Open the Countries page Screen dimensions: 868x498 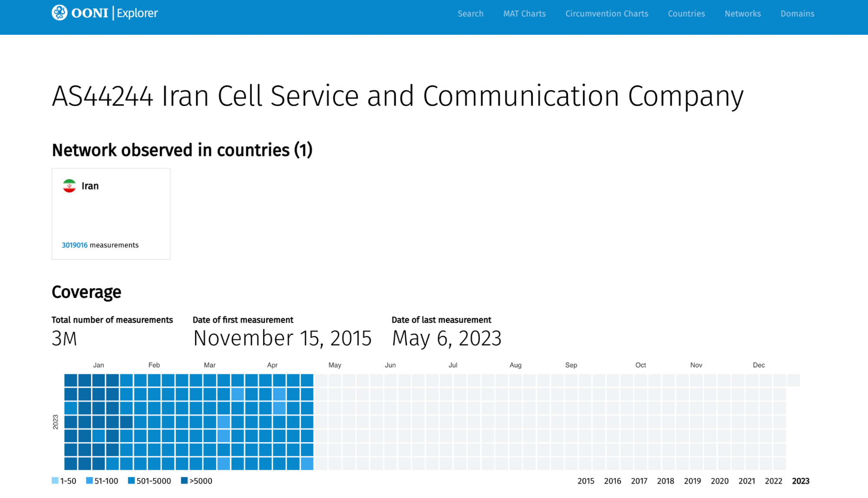tap(686, 13)
